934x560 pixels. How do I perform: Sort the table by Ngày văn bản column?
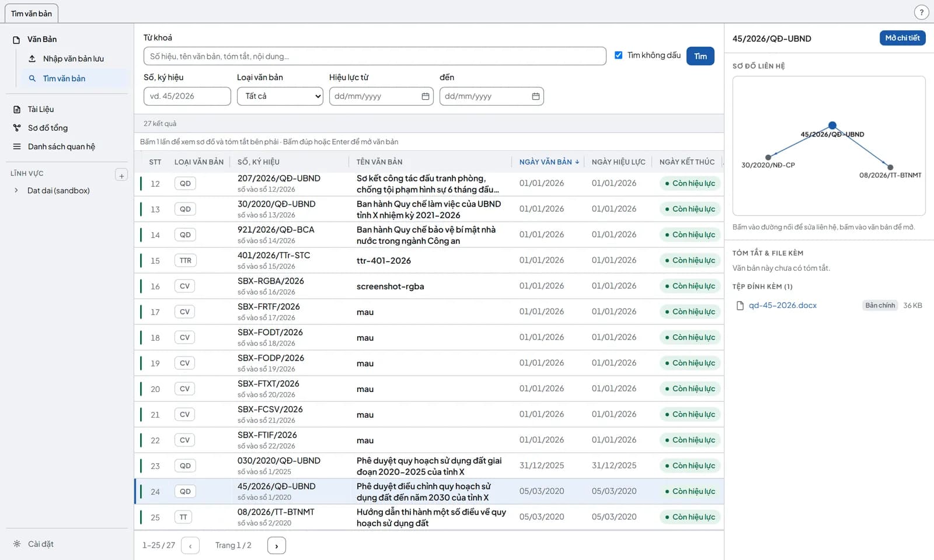pos(549,162)
